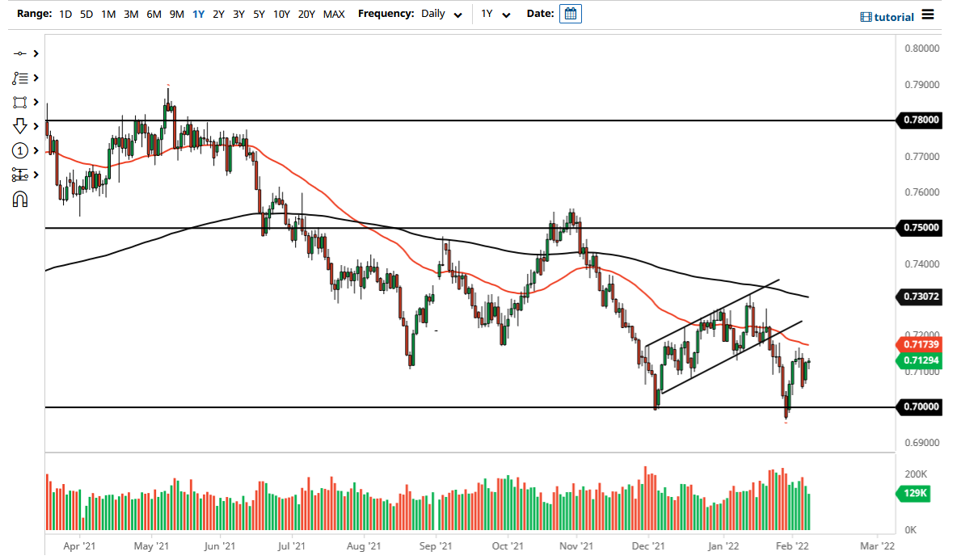Select the crosshair cursor tool in sidebar
This screenshot has height=560, width=953.
coord(20,53)
